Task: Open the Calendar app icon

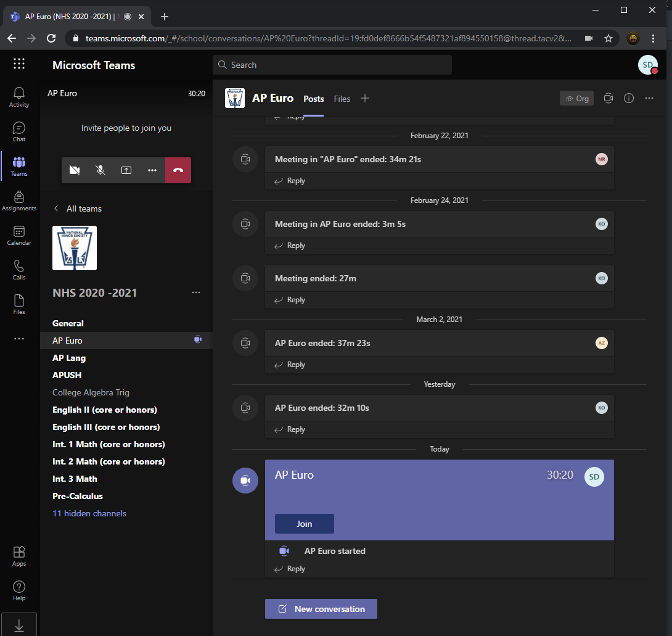Action: coord(19,234)
